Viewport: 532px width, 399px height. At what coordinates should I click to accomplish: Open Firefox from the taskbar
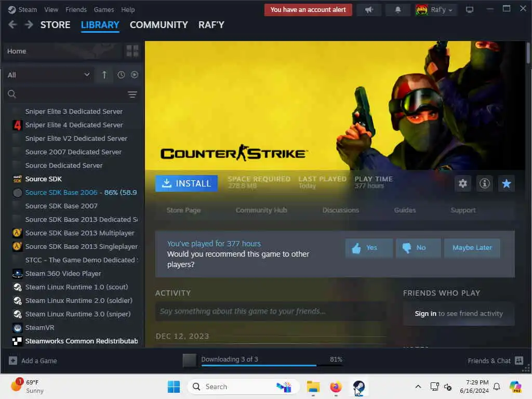tap(336, 387)
